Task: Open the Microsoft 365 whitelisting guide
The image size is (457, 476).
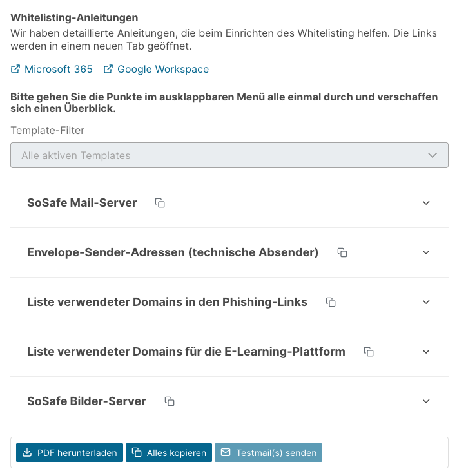Action: pyautogui.click(x=59, y=69)
